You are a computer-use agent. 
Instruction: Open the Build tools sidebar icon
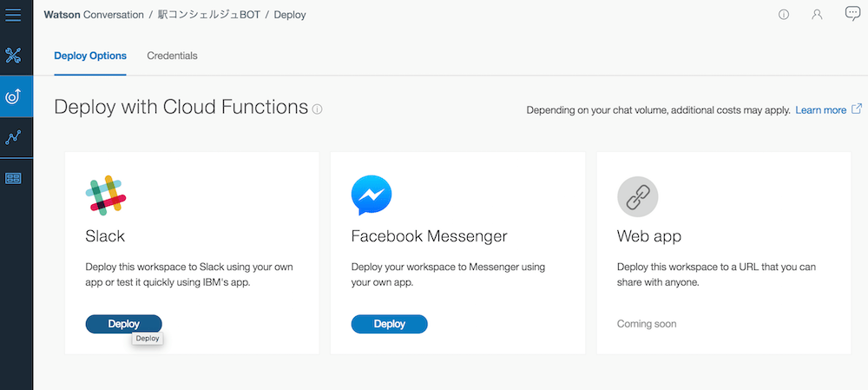pos(13,56)
